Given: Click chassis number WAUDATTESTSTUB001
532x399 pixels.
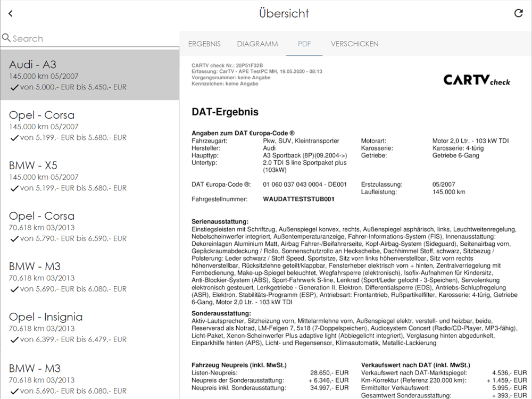Looking at the screenshot, I should pyautogui.click(x=298, y=199).
